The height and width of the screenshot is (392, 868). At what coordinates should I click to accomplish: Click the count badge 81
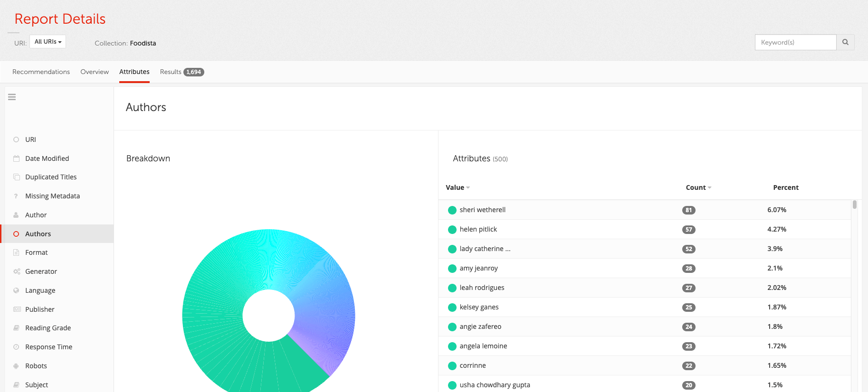coord(689,210)
